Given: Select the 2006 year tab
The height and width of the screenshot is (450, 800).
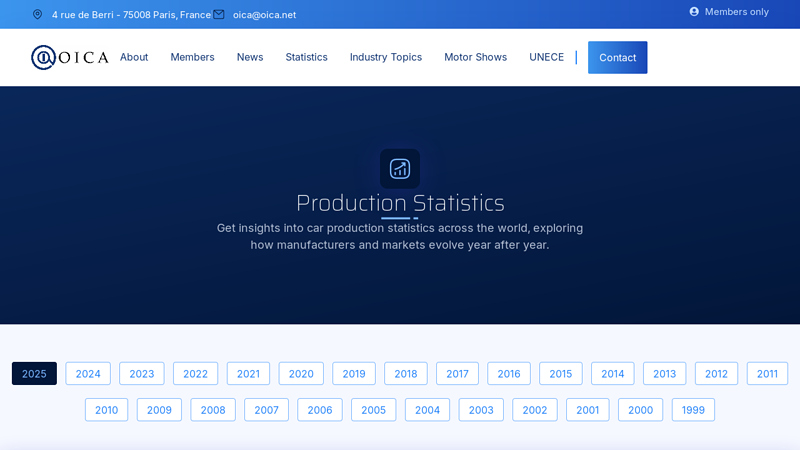Looking at the screenshot, I should pos(320,410).
